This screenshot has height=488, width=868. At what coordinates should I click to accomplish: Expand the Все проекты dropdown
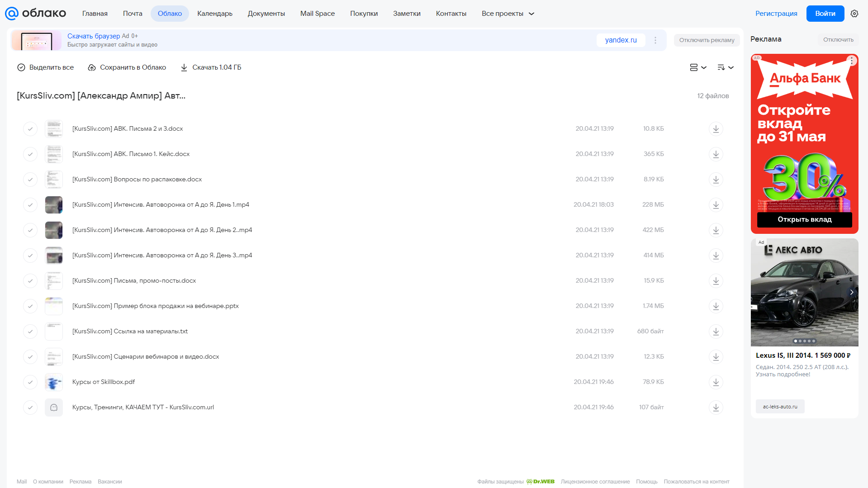tap(508, 14)
